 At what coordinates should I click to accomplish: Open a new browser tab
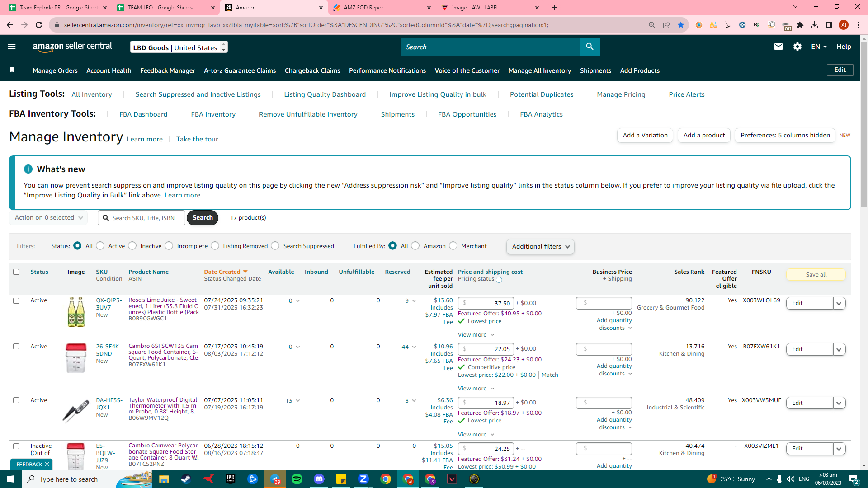pos(554,8)
